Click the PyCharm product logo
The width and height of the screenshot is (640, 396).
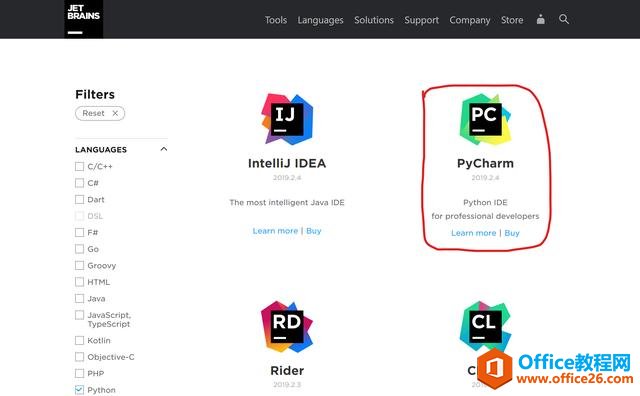point(485,119)
